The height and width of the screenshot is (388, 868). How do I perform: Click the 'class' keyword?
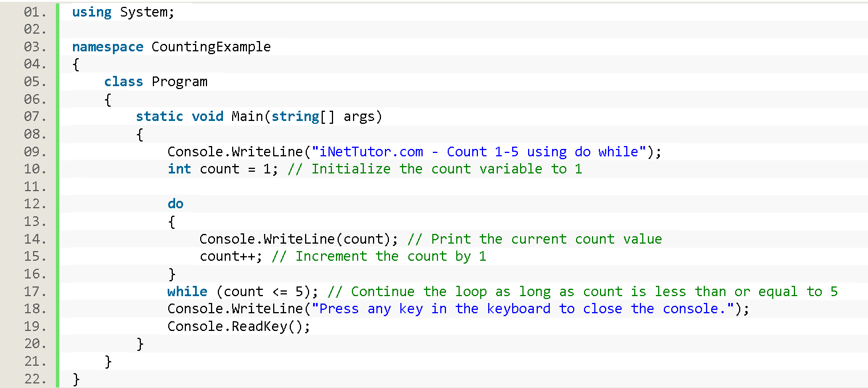click(x=123, y=82)
